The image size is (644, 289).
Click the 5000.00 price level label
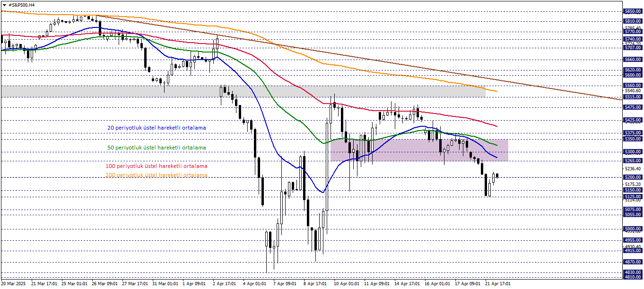[633, 228]
